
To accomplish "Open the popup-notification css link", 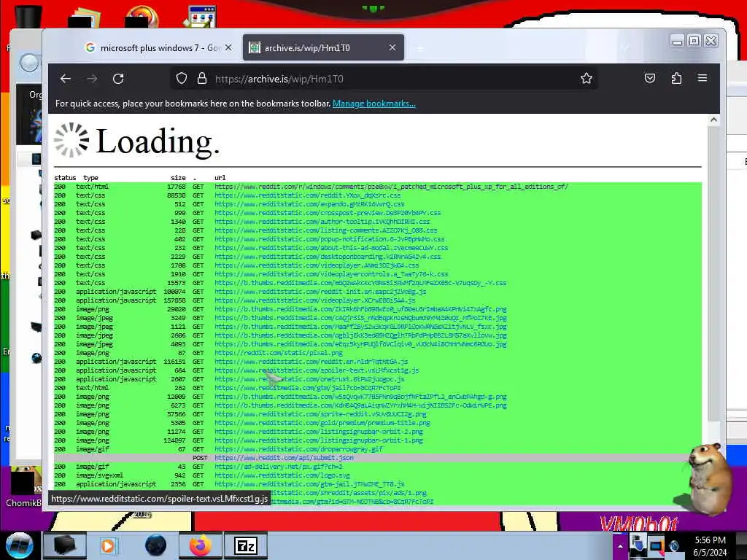I will point(329,239).
